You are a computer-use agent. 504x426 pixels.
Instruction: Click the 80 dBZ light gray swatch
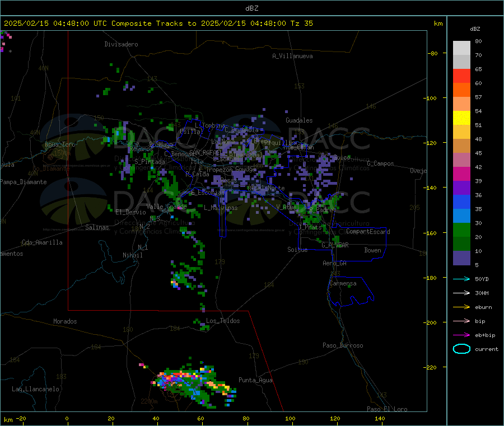pyautogui.click(x=461, y=48)
